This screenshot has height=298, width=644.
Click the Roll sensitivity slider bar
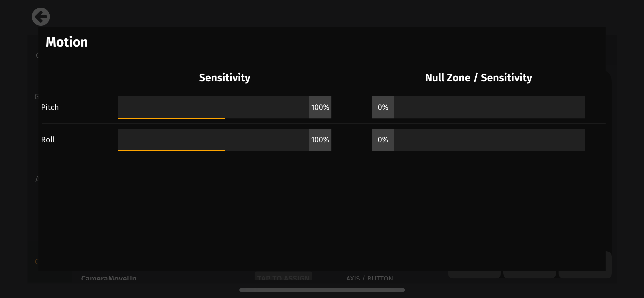pos(214,139)
